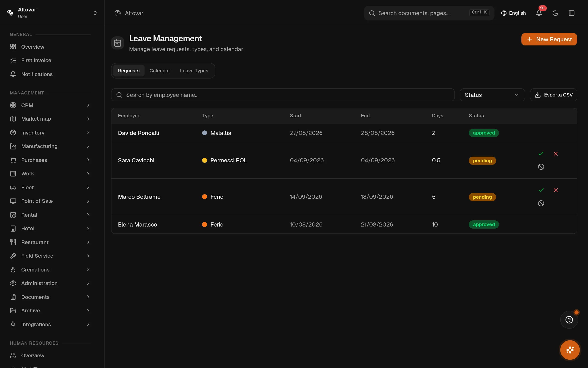Toggle dark mode moon icon

555,13
